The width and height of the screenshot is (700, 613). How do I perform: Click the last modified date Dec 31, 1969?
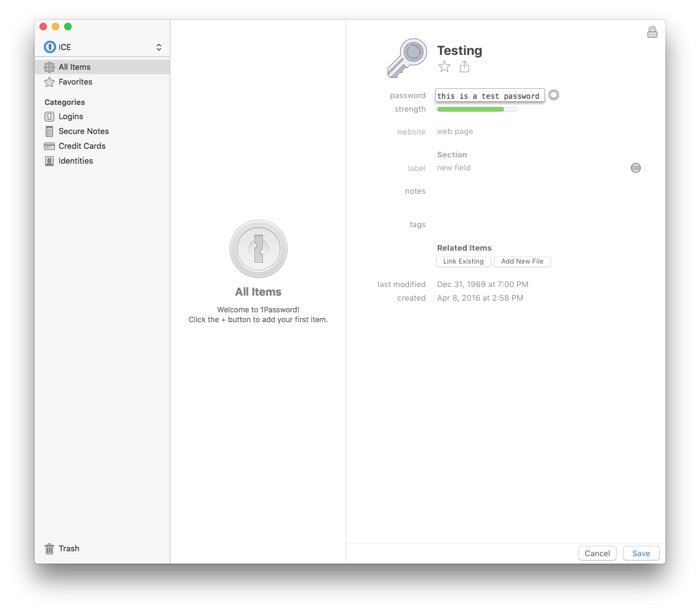point(483,285)
